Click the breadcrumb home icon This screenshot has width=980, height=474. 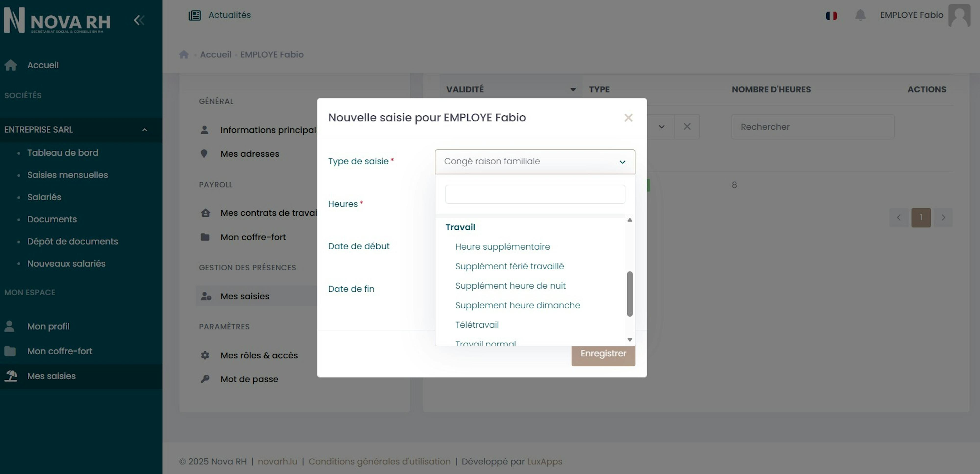184,54
